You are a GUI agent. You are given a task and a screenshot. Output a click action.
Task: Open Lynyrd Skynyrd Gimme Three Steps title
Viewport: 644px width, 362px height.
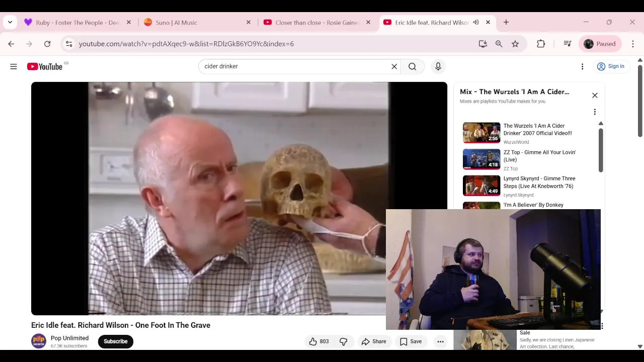539,182
